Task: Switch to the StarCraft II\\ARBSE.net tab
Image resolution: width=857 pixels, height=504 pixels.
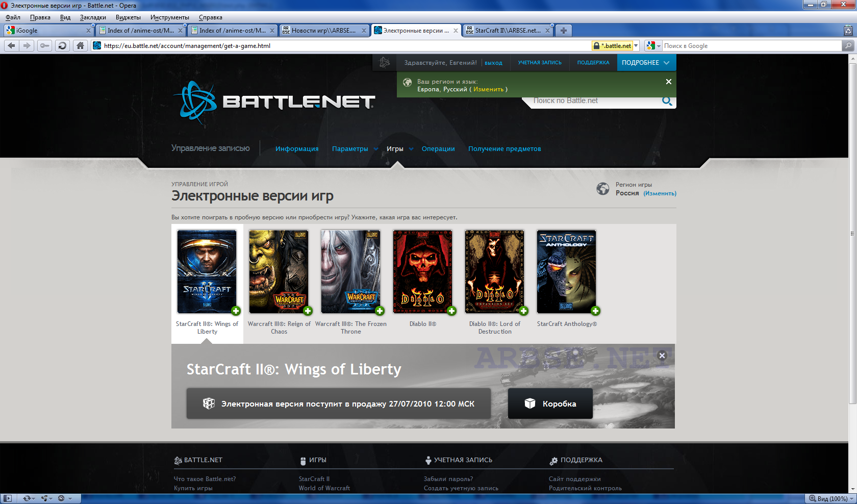Action: (x=508, y=31)
